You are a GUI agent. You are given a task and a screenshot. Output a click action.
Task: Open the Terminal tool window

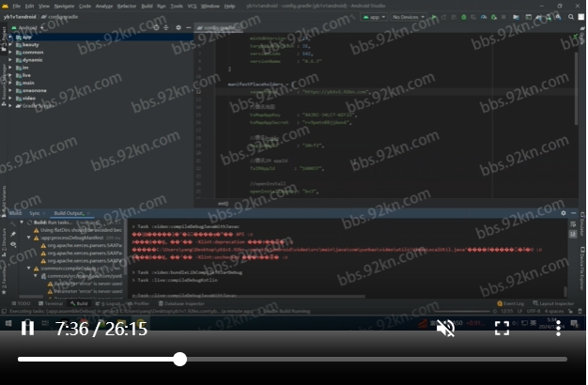(x=53, y=303)
